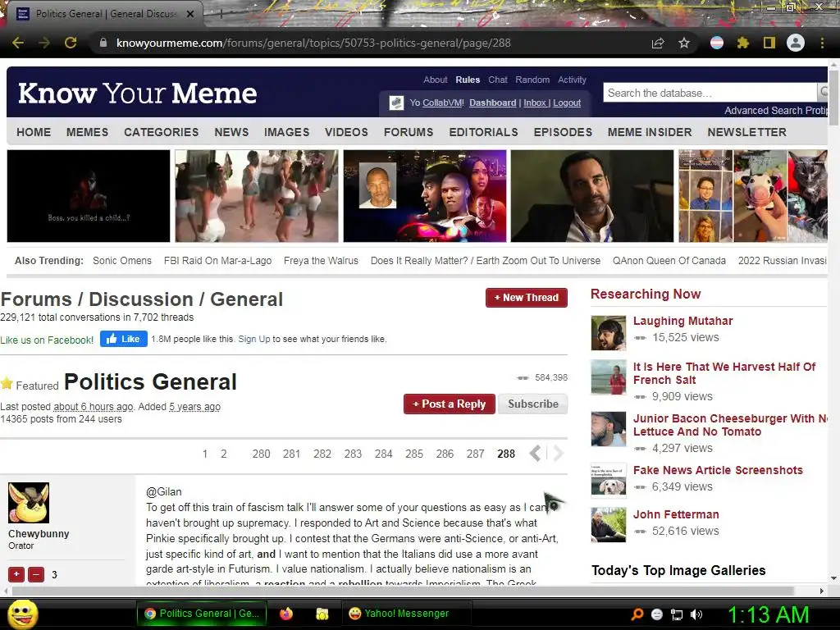Open the smiley start menu button

point(22,614)
